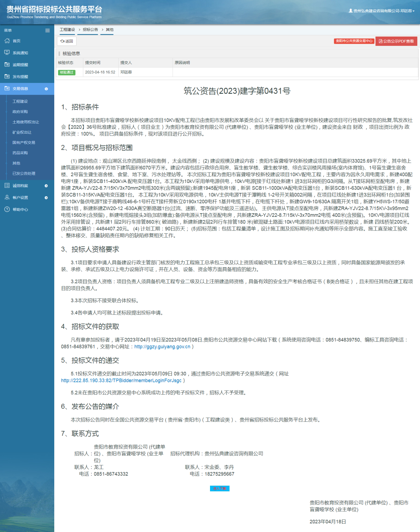Click the heading 5、投标文件的递交
This screenshot has width=420, height=532.
pos(90,361)
